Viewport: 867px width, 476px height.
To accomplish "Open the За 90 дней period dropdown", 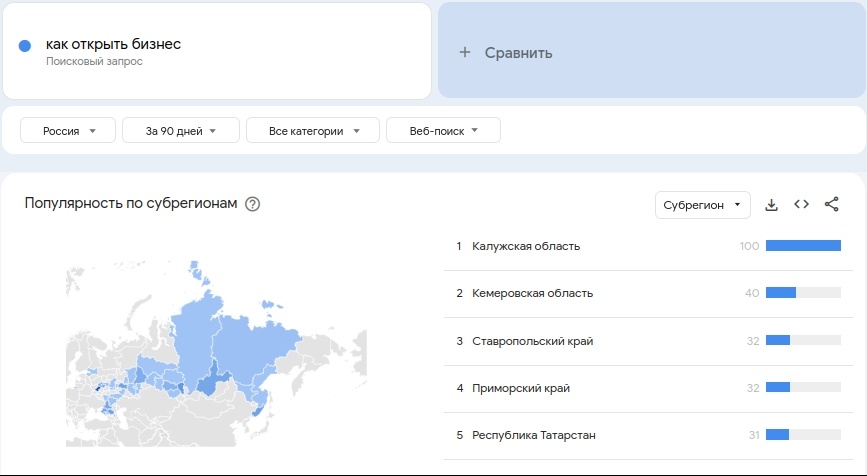I will pos(181,130).
